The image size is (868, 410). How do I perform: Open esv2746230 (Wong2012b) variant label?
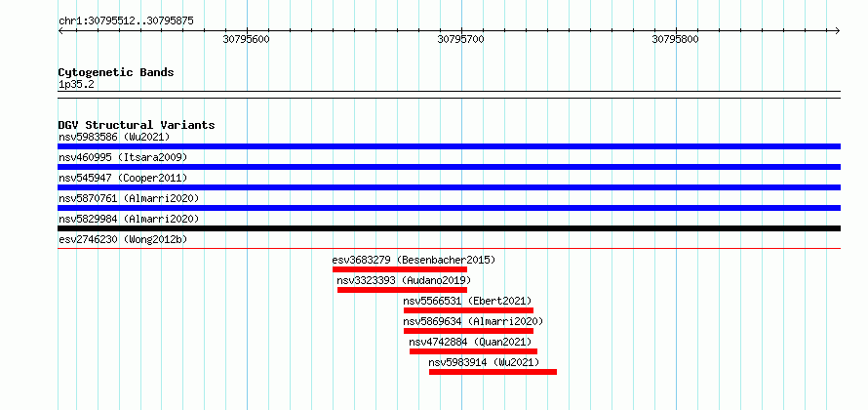point(123,239)
